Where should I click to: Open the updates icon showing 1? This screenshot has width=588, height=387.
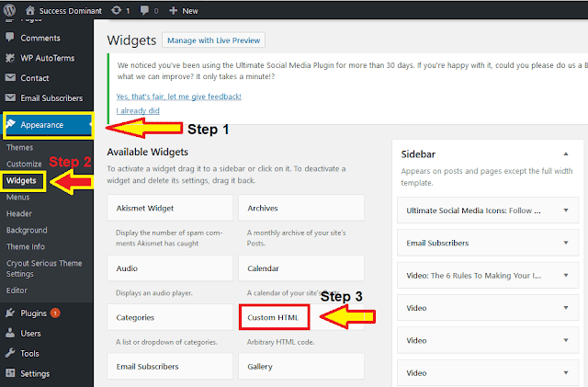pos(117,10)
